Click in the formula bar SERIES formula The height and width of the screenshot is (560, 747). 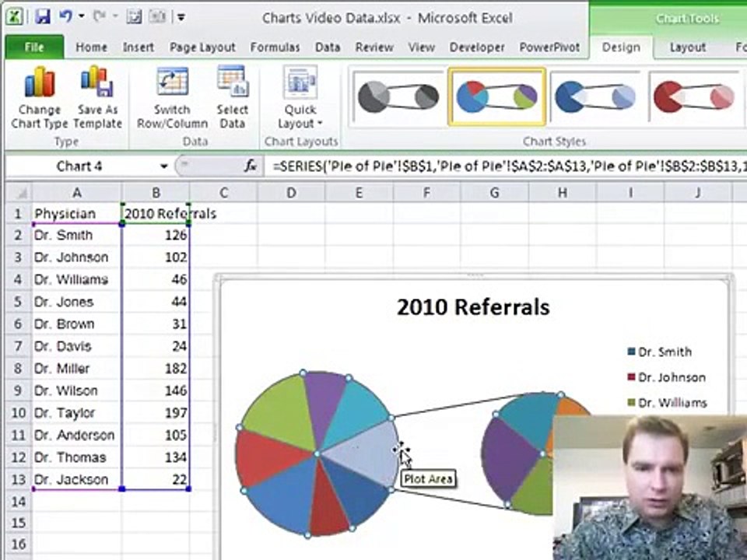pos(506,166)
